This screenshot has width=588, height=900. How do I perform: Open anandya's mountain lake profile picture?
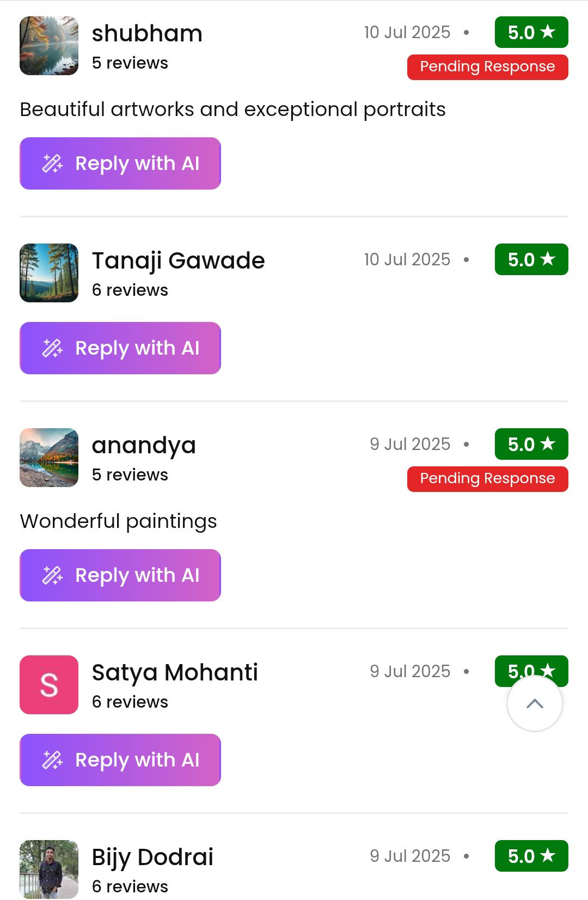[49, 458]
